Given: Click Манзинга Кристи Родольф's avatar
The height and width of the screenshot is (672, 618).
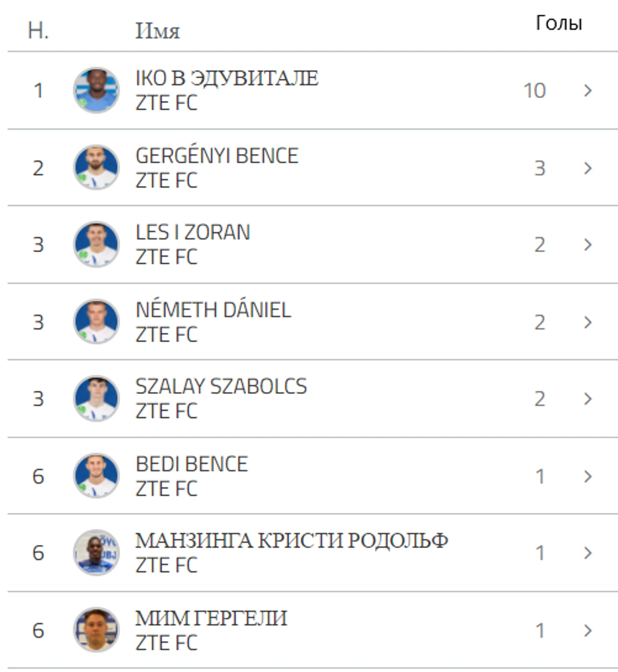Looking at the screenshot, I should (96, 552).
